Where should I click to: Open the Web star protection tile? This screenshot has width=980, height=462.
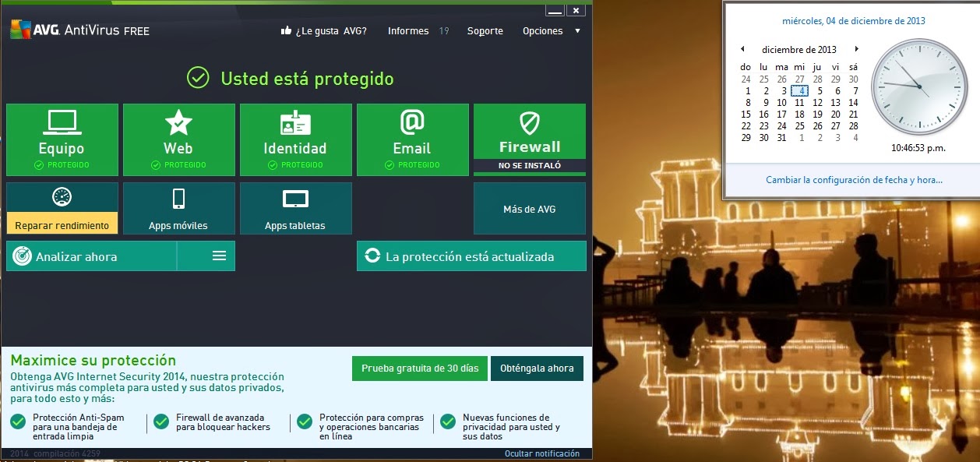[x=179, y=140]
